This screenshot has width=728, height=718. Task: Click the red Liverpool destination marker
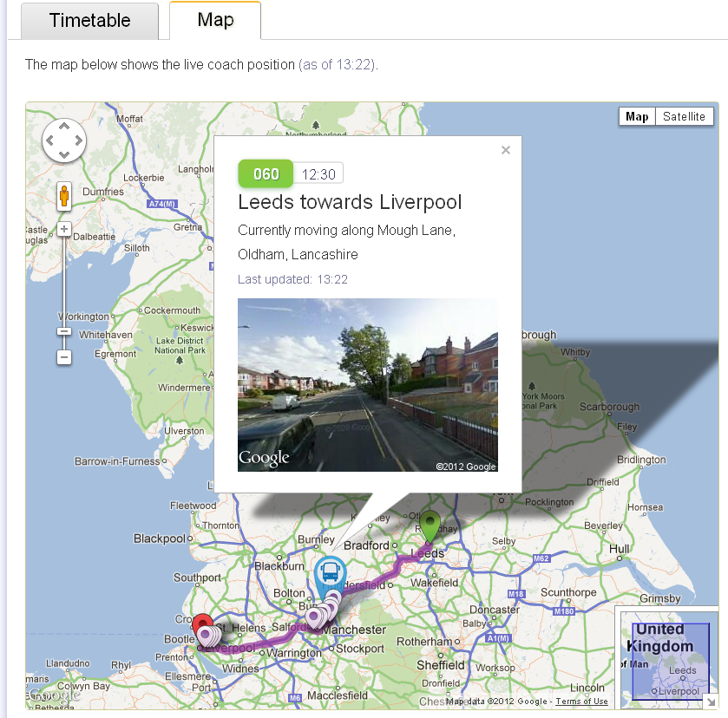(202, 624)
